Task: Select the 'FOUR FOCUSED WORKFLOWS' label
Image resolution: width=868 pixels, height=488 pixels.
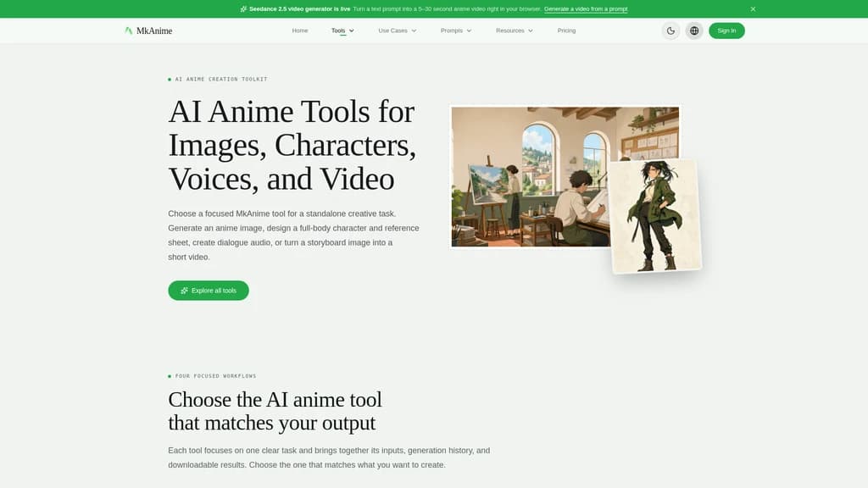Action: [x=215, y=376]
